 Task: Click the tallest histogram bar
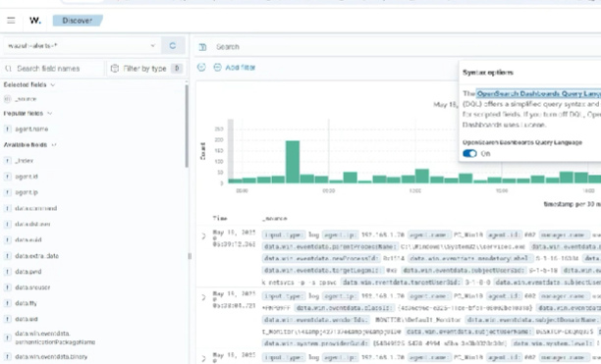coord(293,162)
